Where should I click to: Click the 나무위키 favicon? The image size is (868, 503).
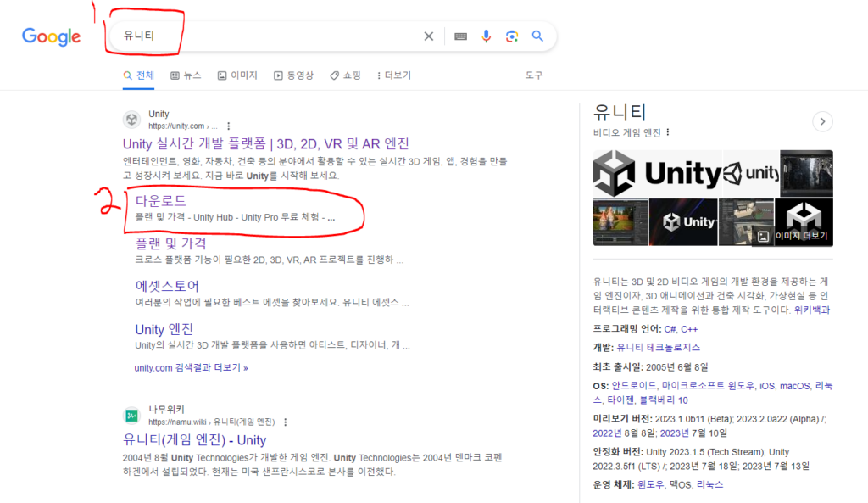[x=131, y=416]
